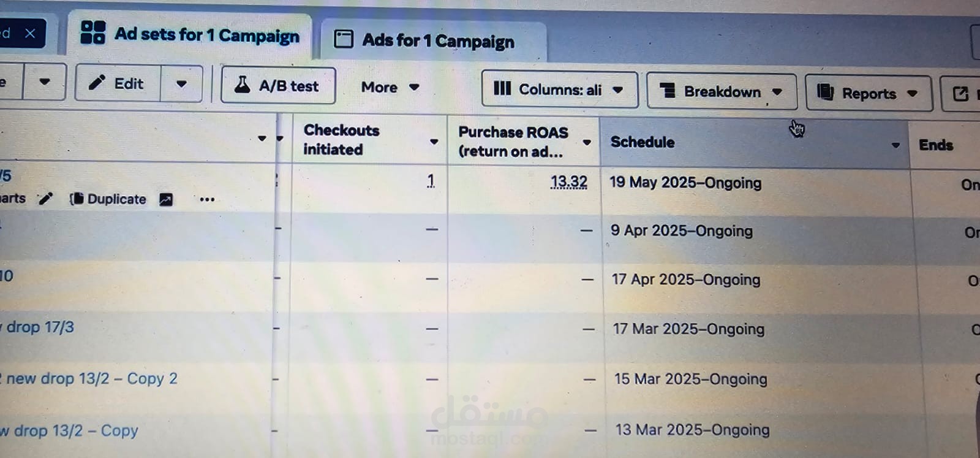980x458 pixels.
Task: Click the Duplicate button in the first row
Action: [110, 199]
